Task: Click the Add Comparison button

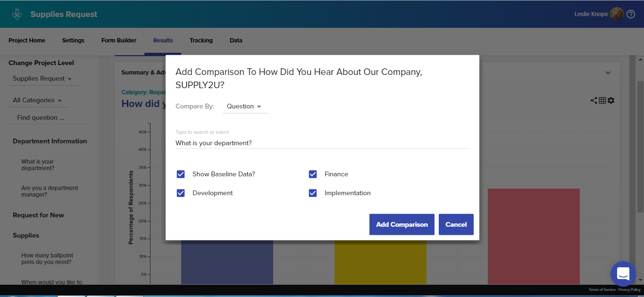Action: (x=402, y=224)
